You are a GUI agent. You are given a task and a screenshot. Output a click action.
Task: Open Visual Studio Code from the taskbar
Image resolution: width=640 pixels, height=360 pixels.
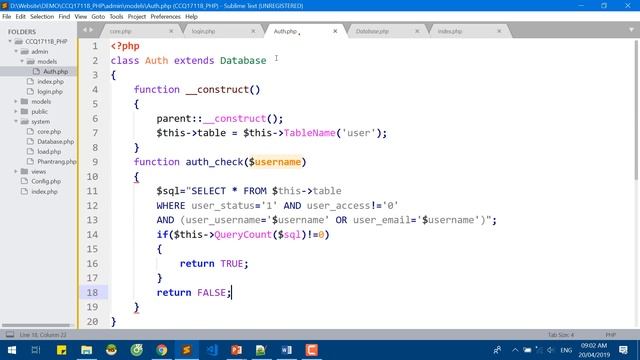[x=212, y=350]
